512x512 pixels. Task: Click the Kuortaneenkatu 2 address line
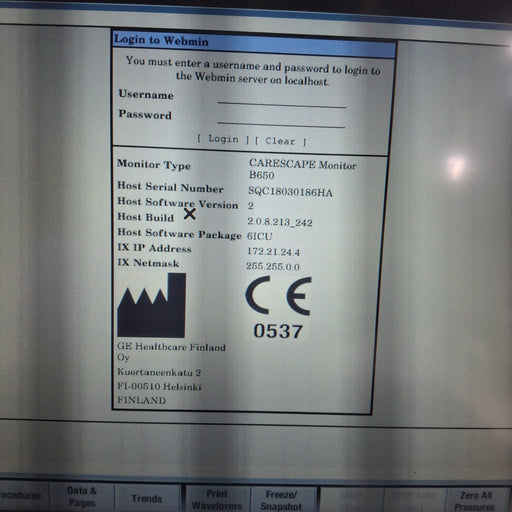tap(159, 372)
